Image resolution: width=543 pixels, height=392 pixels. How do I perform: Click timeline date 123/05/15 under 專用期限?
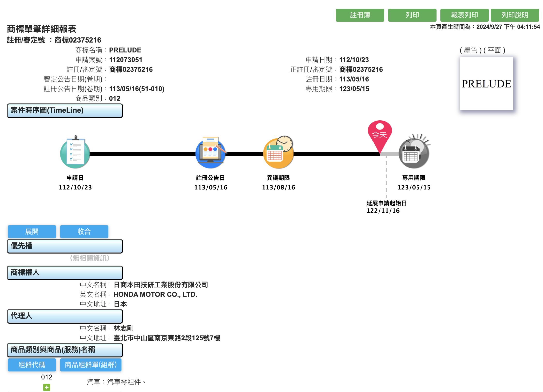[414, 187]
